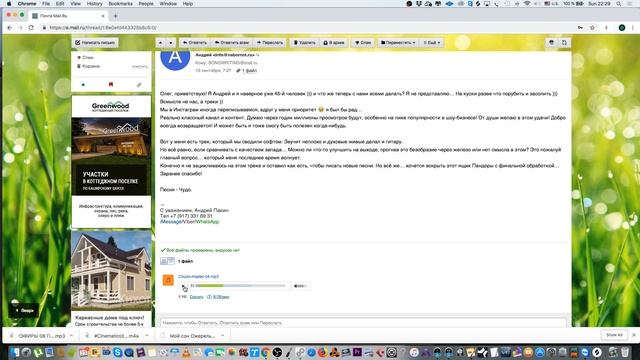Open Skype from the Dock
This screenshot has height=360, width=640.
coord(118,352)
